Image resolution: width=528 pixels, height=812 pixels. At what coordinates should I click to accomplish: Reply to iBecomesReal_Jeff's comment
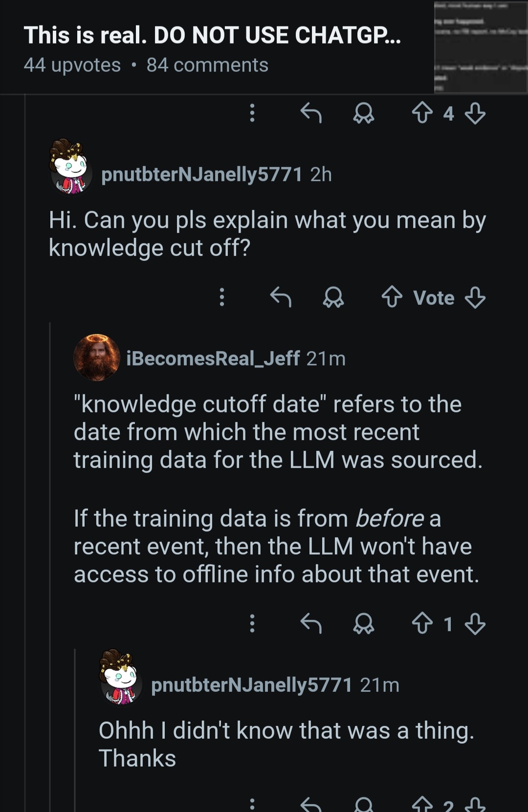[311, 623]
